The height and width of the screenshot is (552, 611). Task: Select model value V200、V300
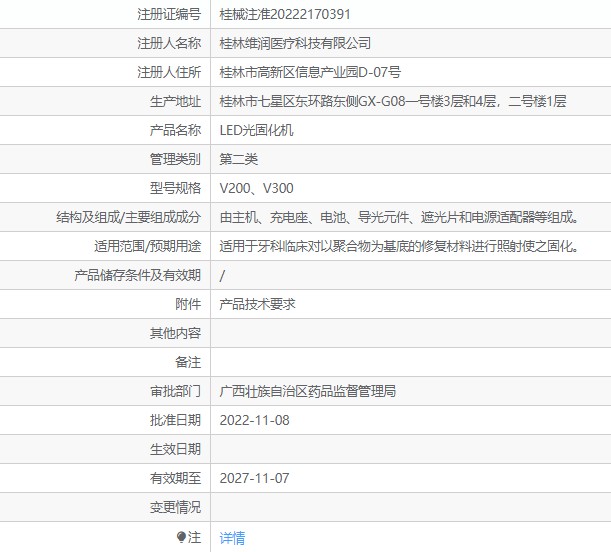click(x=256, y=188)
